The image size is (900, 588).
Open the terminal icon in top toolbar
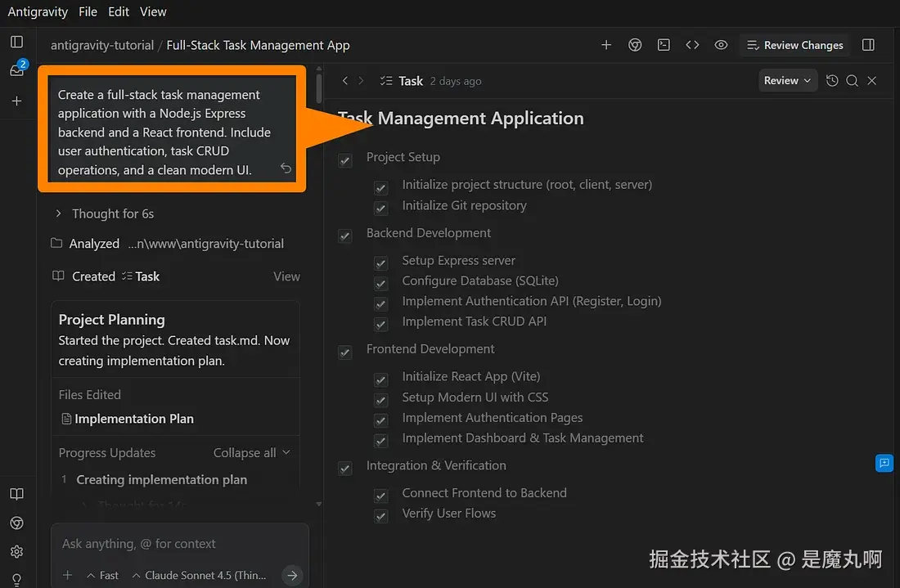coord(664,45)
